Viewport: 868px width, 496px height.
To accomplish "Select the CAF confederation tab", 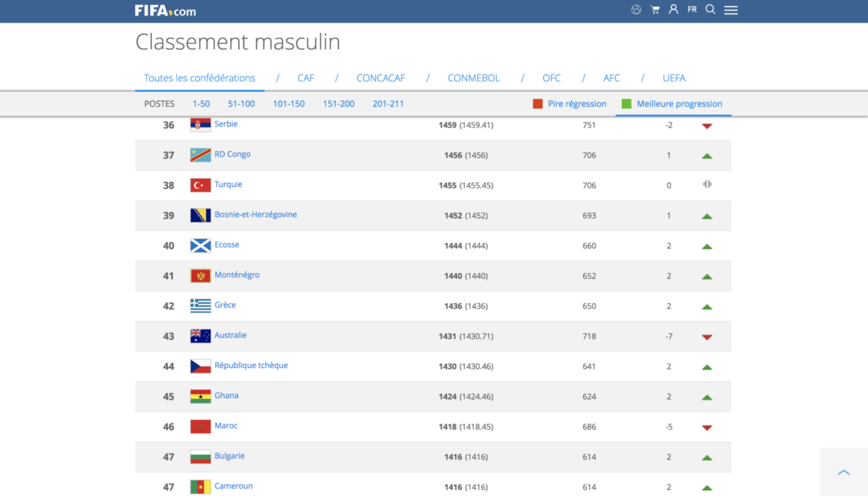I will click(x=306, y=78).
